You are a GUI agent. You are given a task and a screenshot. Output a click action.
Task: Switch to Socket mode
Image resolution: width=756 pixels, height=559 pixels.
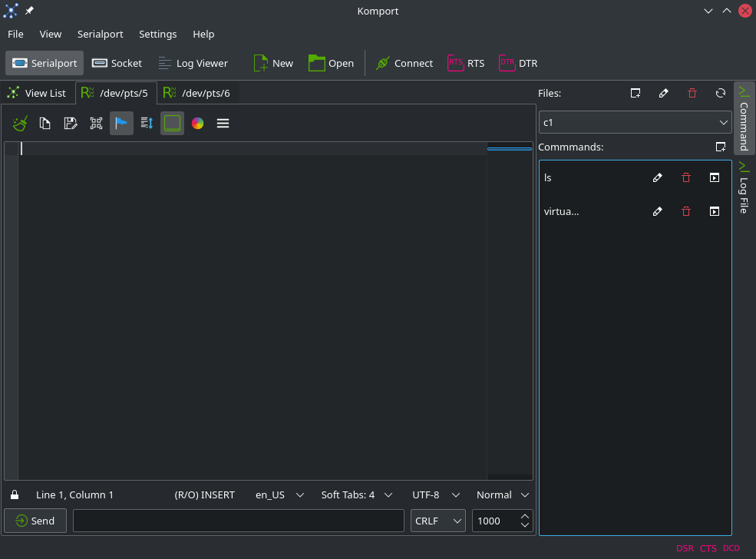pyautogui.click(x=117, y=63)
